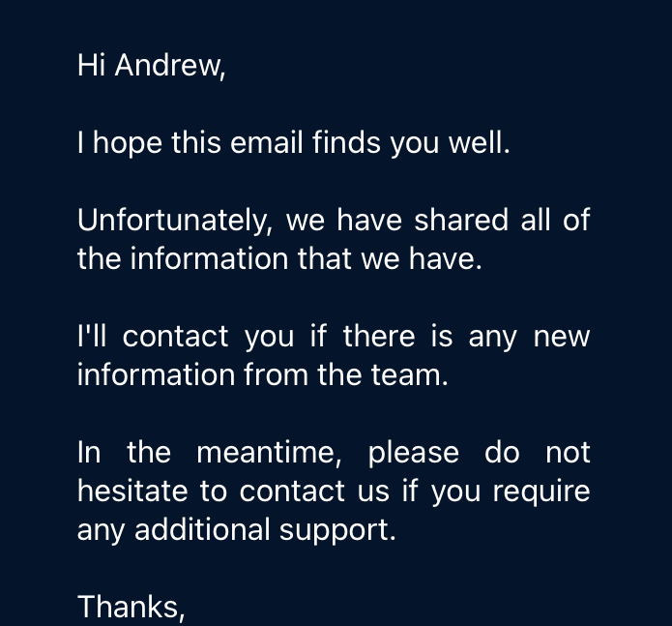Screen dimensions: 672x626
Task: Click the word 'require'
Action: 541,492
